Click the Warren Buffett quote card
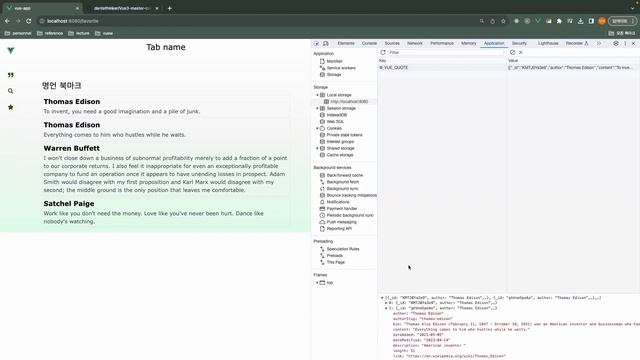Viewport: 640px width, 360px height. point(166,169)
